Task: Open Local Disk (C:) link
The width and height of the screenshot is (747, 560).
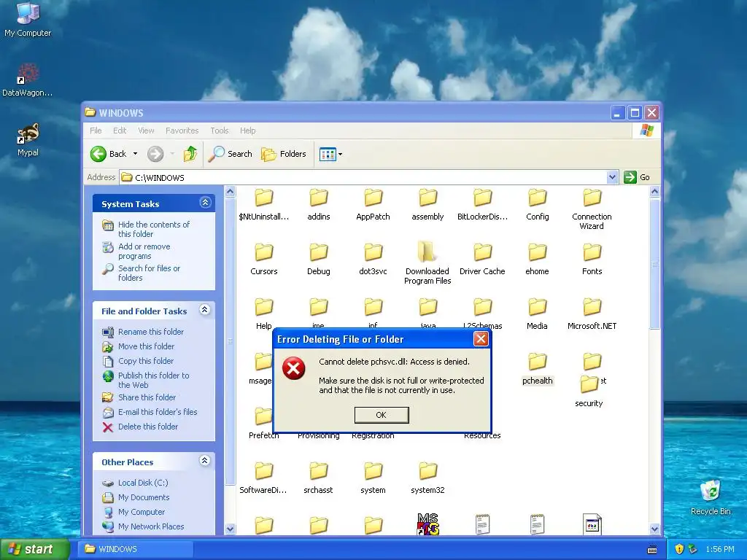Action: point(143,483)
